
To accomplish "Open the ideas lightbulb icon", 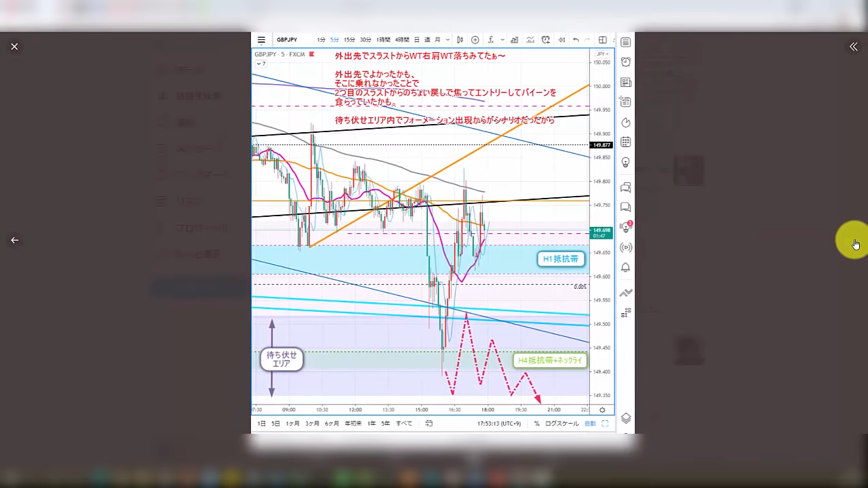I will pyautogui.click(x=625, y=163).
